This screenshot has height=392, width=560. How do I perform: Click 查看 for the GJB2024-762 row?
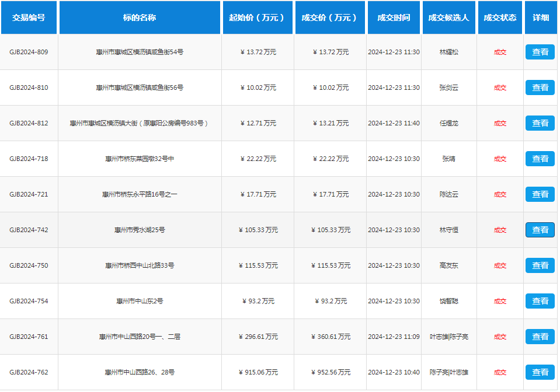[x=540, y=372]
